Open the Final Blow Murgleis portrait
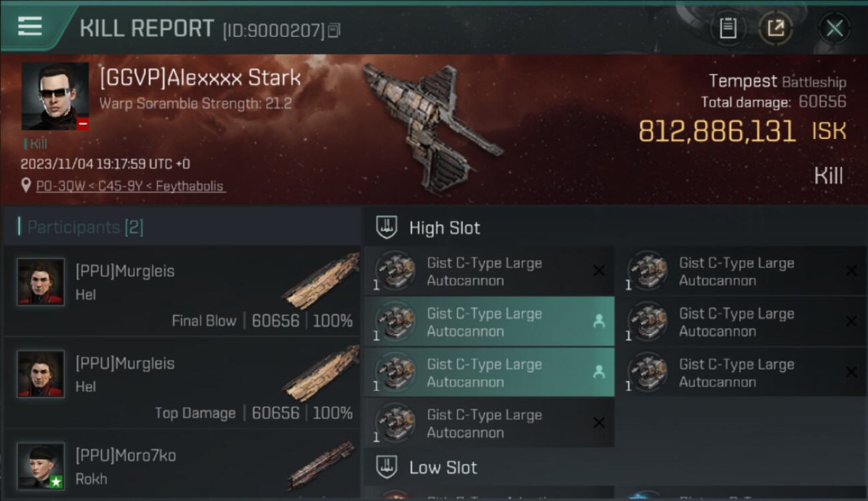868x501 pixels. point(41,282)
